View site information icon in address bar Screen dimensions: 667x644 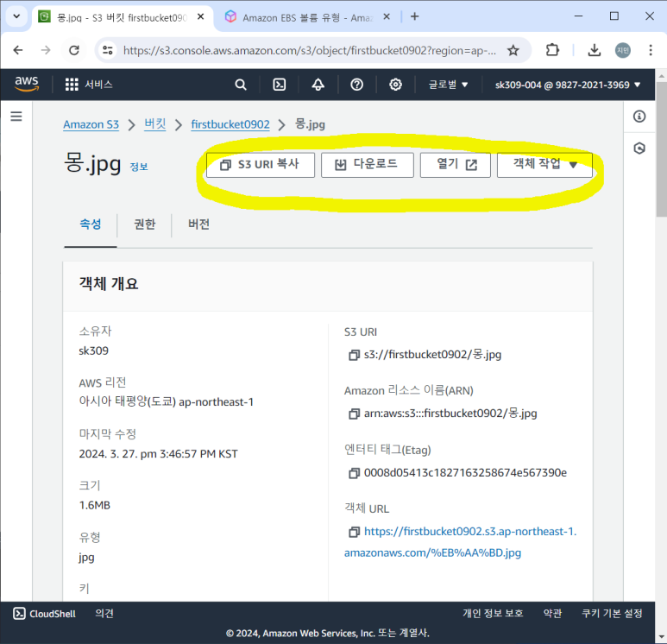pyautogui.click(x=108, y=50)
